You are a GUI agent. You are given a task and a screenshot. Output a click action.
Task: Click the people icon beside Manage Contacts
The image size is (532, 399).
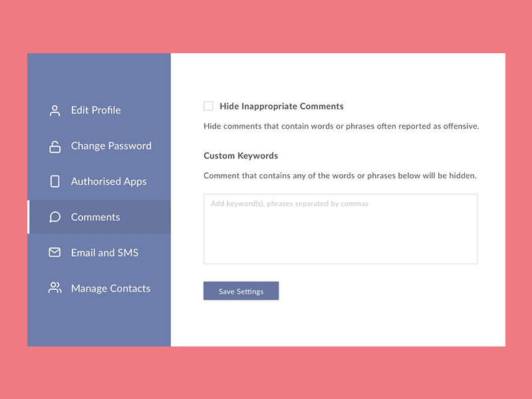[55, 288]
